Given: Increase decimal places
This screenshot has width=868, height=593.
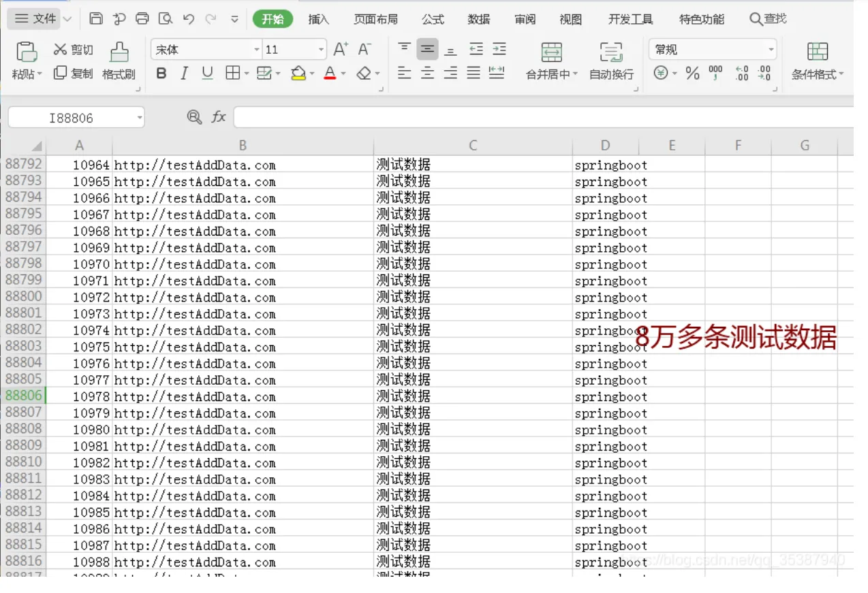Looking at the screenshot, I should 742,73.
